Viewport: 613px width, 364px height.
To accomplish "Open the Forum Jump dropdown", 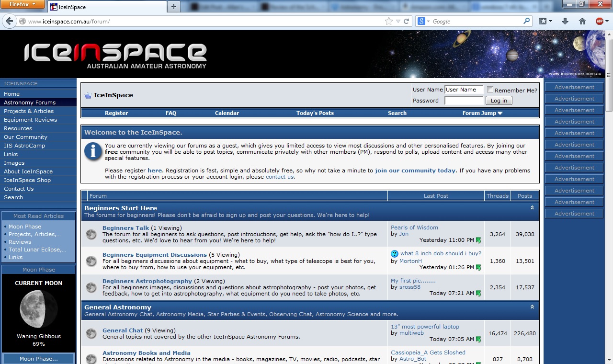I will (482, 113).
